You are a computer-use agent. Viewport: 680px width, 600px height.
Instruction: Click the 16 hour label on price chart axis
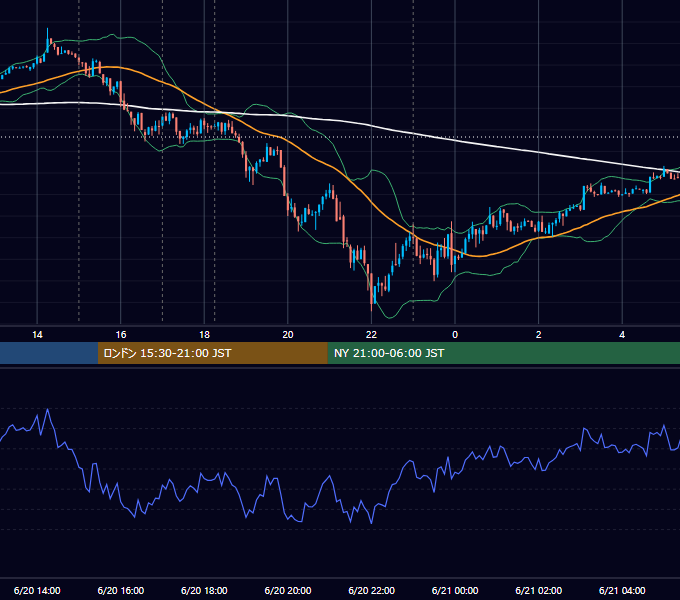[x=121, y=335]
